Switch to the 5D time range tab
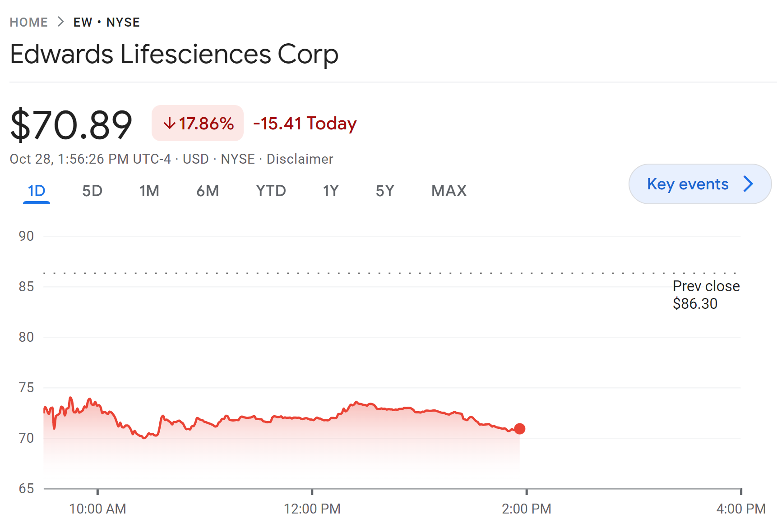The image size is (777, 532). click(x=92, y=191)
